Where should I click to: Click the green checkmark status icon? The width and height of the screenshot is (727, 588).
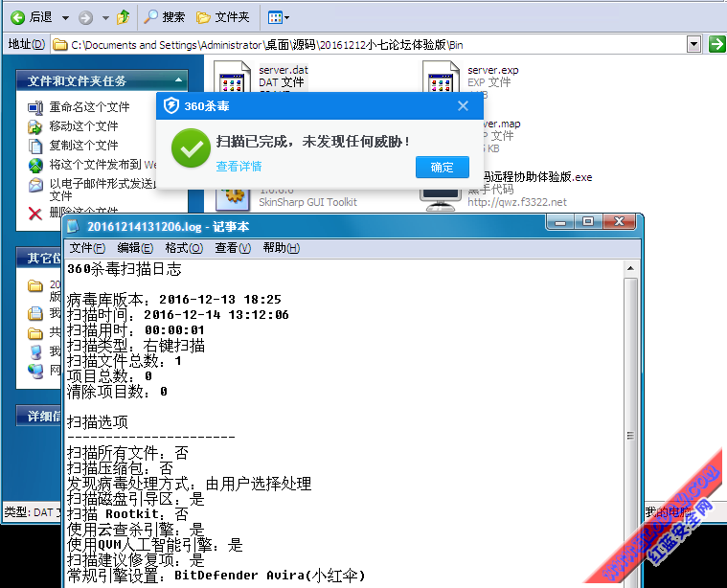pyautogui.click(x=191, y=147)
